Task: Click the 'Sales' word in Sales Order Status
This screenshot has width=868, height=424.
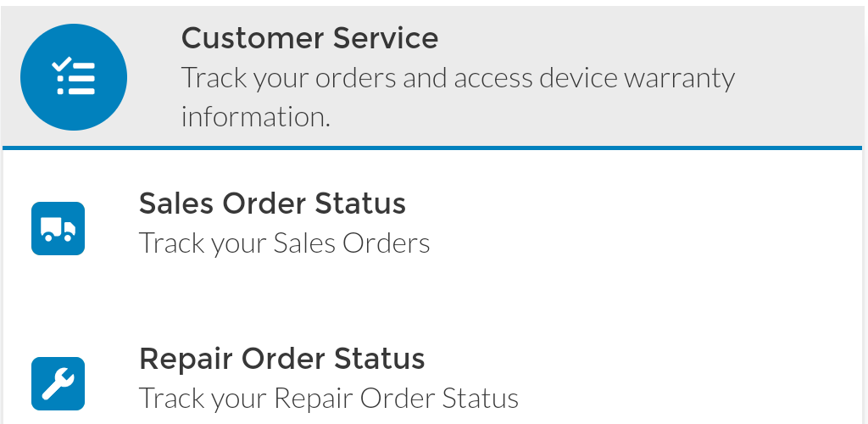Action: [175, 204]
